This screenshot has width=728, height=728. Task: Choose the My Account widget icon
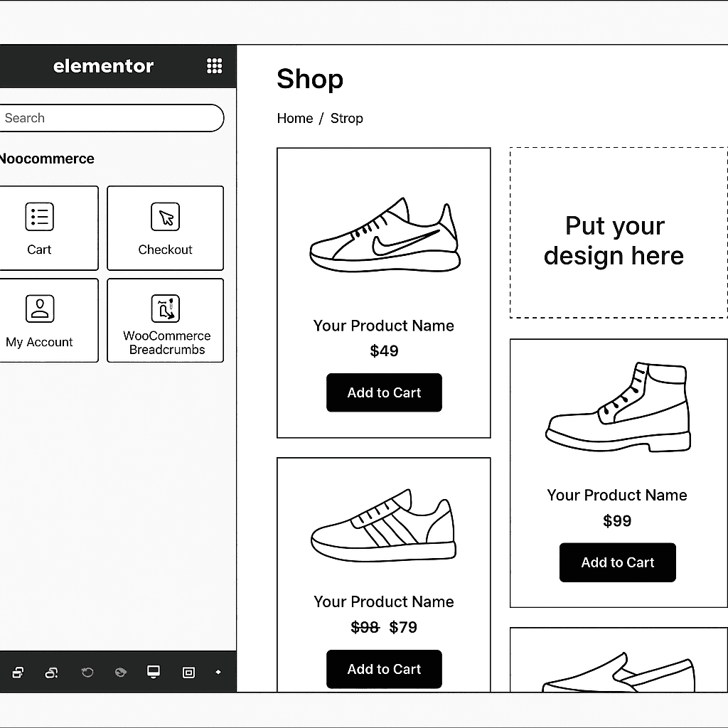40,309
